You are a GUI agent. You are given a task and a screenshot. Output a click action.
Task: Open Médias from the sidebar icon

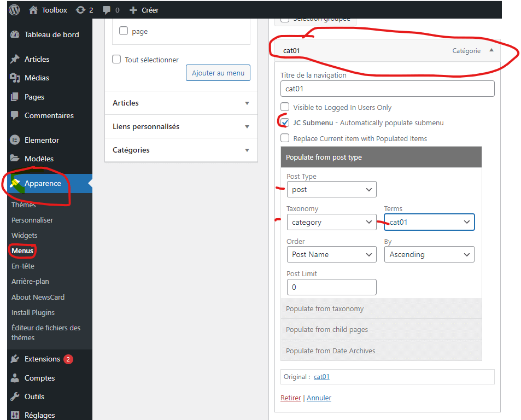(x=15, y=78)
